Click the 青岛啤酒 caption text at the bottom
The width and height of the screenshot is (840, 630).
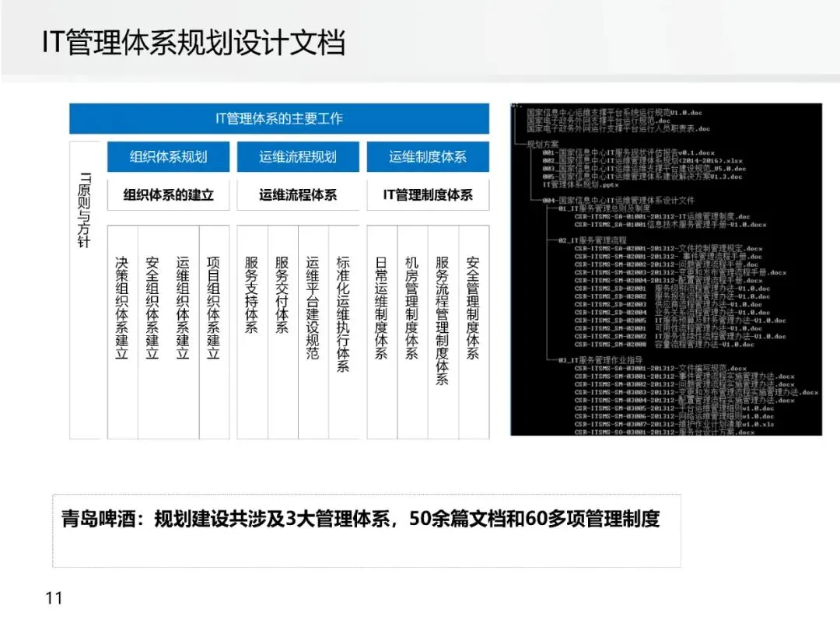(361, 519)
